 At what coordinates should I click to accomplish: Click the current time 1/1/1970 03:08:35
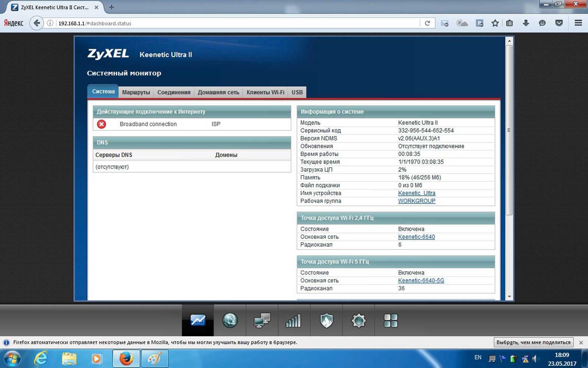421,162
